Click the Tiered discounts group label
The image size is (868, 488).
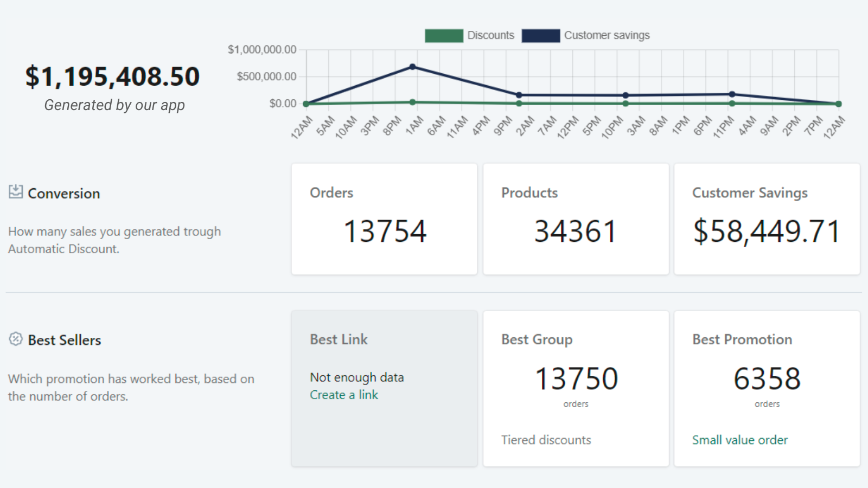pos(546,440)
